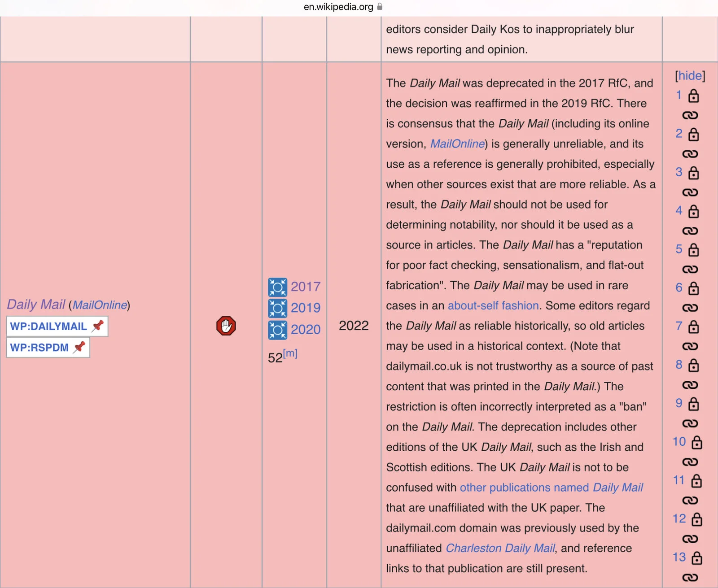718x588 pixels.
Task: Open the Daily Mail article link in source column
Action: pos(36,305)
